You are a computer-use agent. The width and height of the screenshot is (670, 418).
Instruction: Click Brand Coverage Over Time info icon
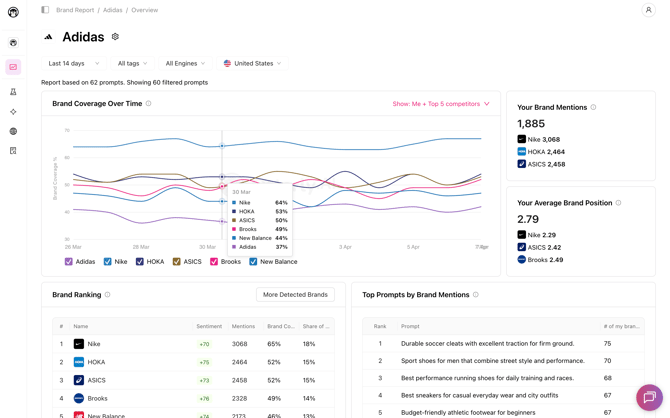pyautogui.click(x=149, y=104)
